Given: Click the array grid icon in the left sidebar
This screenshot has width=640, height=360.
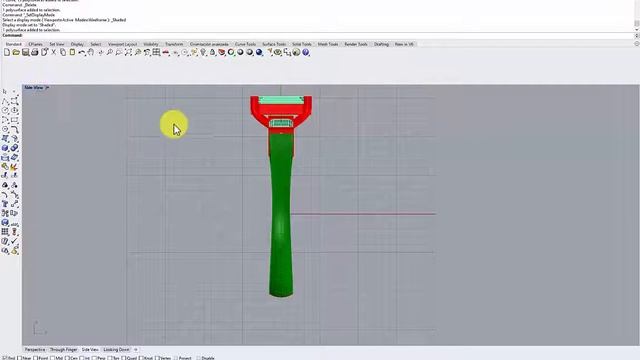Looking at the screenshot, I should click(x=5, y=232).
